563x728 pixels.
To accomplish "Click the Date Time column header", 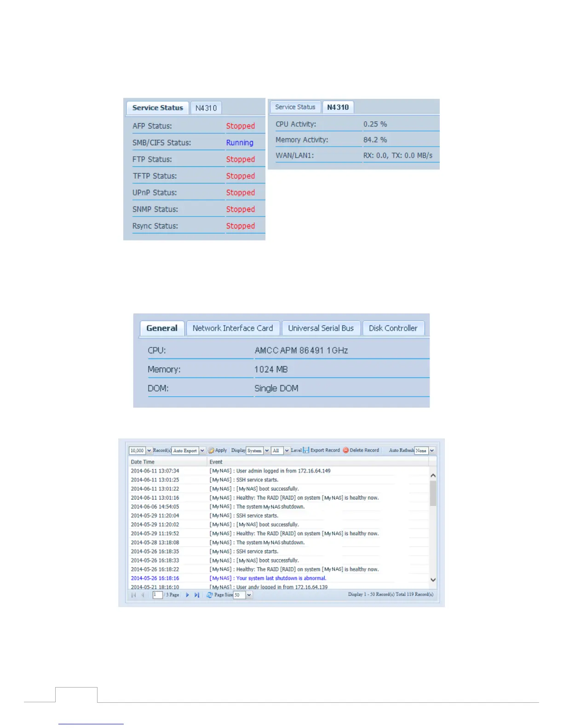I will coord(168,462).
